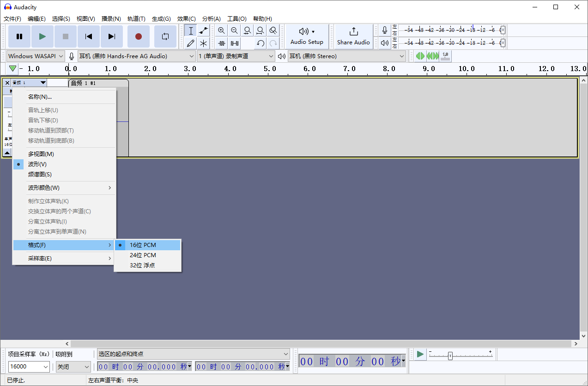Click the Silence audio selection icon

pos(235,43)
